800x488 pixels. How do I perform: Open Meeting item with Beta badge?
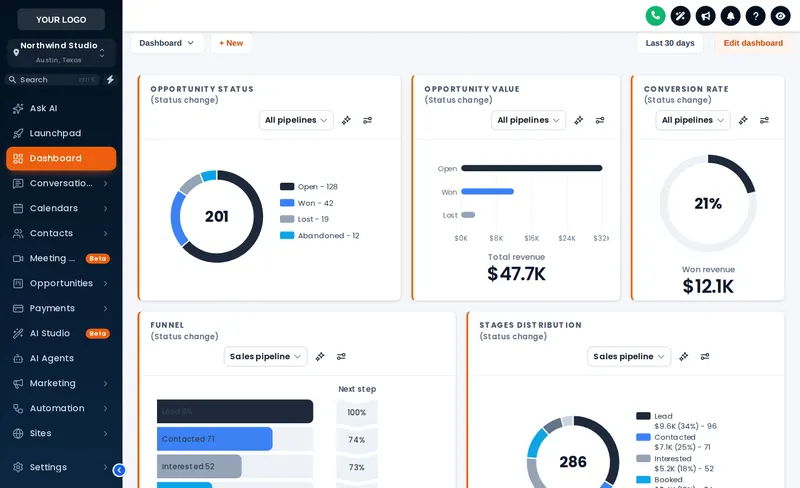[x=61, y=258]
